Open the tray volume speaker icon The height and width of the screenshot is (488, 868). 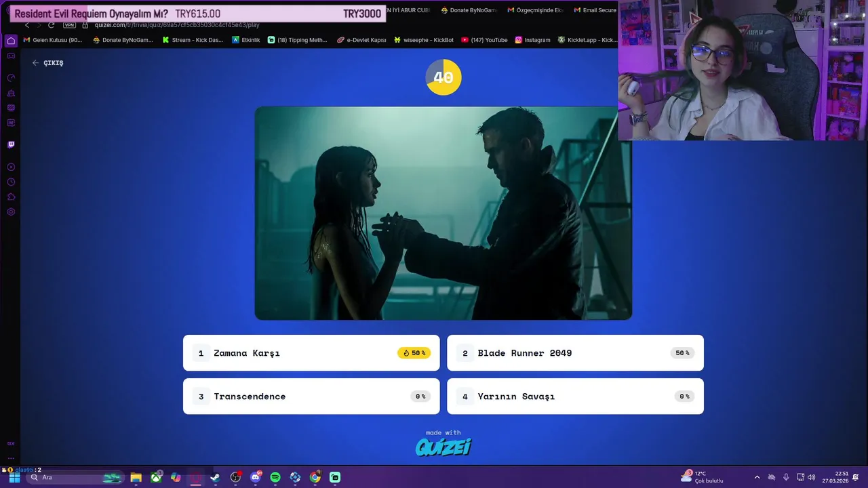coord(812,477)
